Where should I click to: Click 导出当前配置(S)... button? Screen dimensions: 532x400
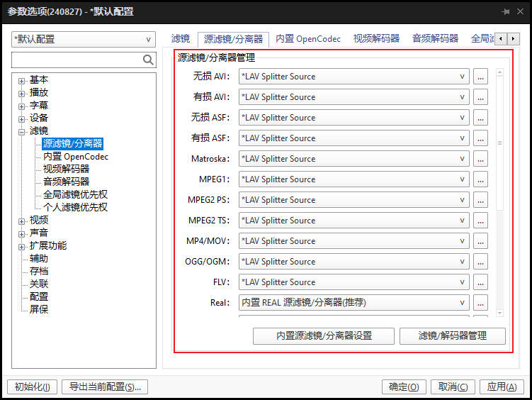105,387
